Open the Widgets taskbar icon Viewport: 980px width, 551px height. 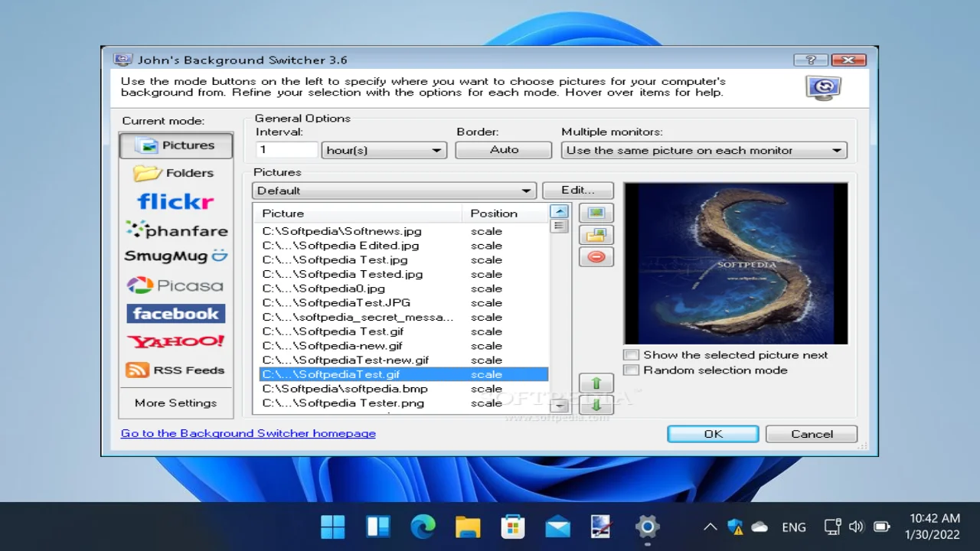pyautogui.click(x=378, y=527)
